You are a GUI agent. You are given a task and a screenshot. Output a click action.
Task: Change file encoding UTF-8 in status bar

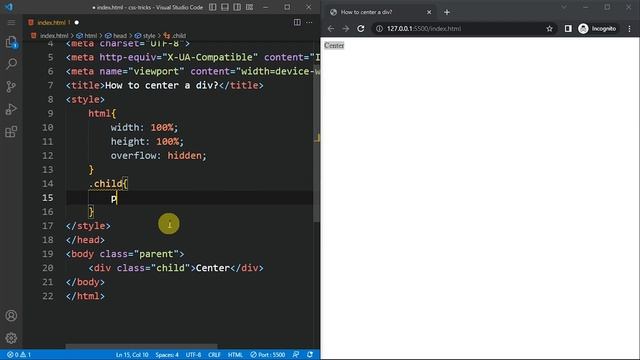pos(193,355)
